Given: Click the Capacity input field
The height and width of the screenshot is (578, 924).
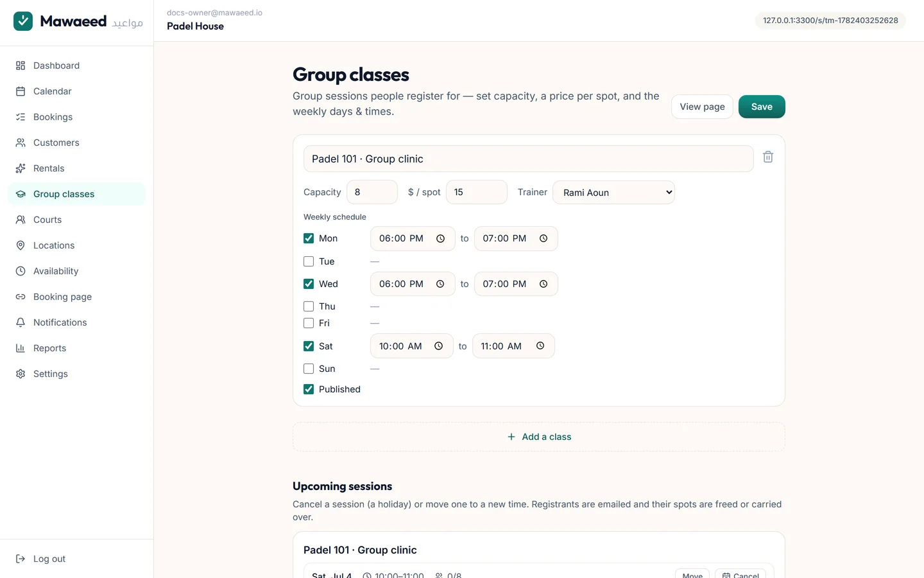Looking at the screenshot, I should coord(372,192).
